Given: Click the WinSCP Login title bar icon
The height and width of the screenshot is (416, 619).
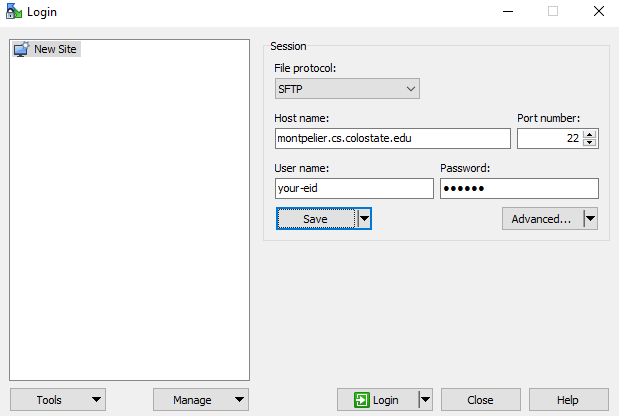Looking at the screenshot, I should tap(14, 11).
